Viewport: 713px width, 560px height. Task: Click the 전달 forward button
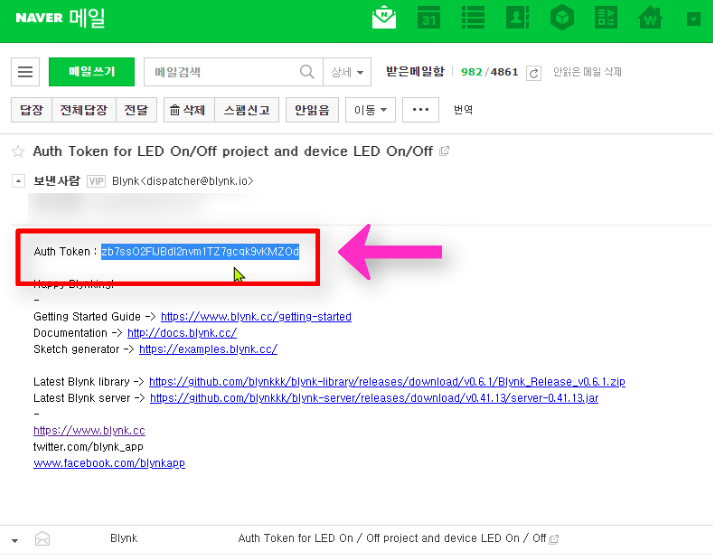(x=136, y=110)
